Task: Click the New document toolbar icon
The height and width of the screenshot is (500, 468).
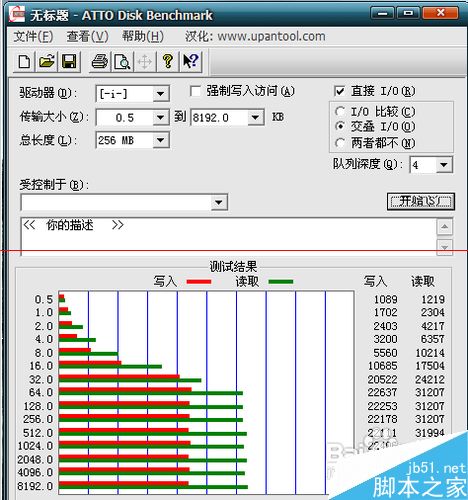Action: (x=24, y=62)
